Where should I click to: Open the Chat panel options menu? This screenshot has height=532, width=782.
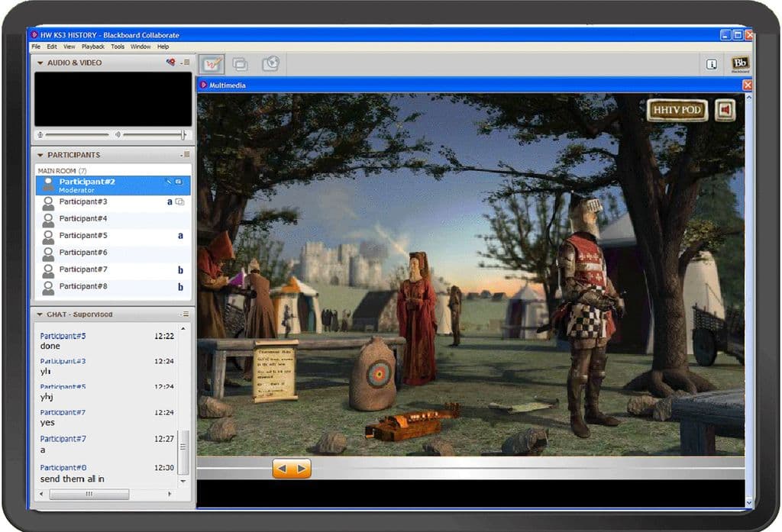coord(185,314)
